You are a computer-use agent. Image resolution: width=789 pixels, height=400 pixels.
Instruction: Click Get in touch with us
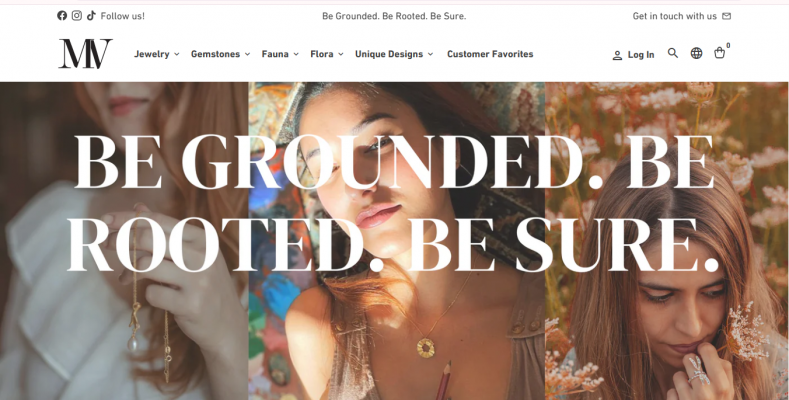(x=675, y=16)
